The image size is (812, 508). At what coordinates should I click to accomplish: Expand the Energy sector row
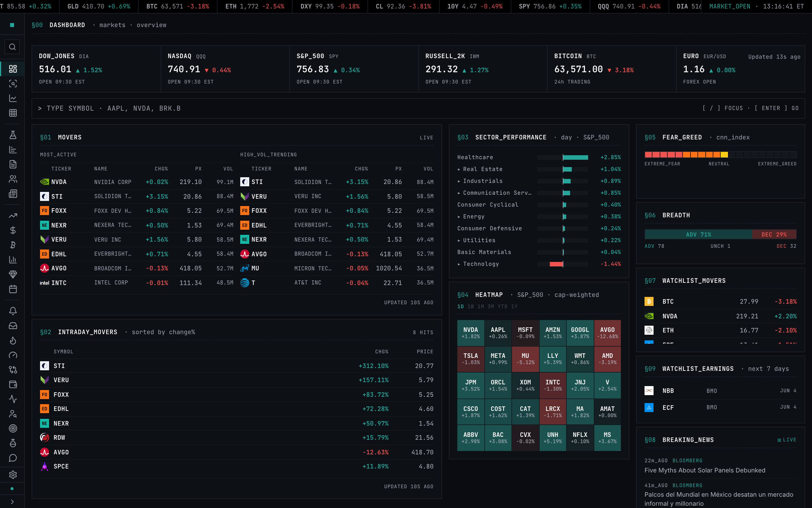coord(539,217)
